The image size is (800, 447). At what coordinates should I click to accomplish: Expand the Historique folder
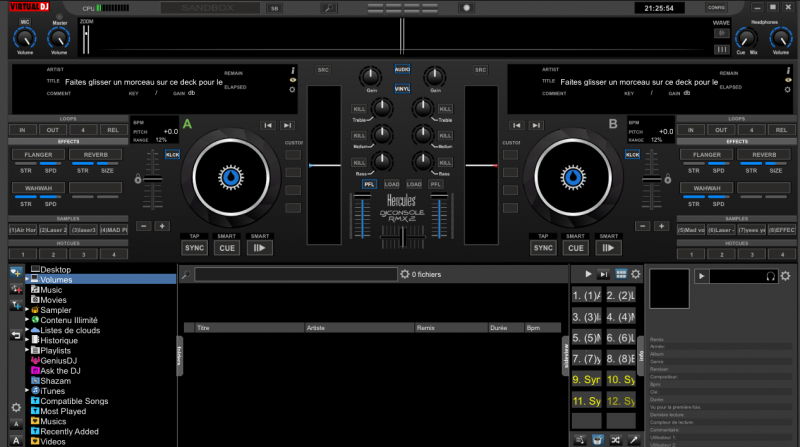(x=27, y=340)
